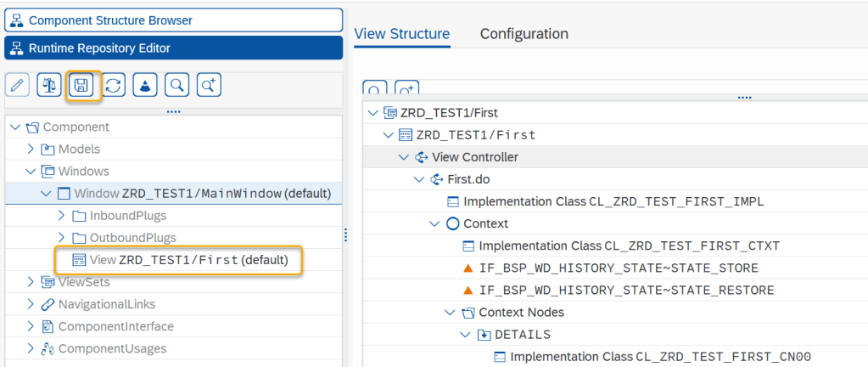Switch to the Configuration tab
This screenshot has height=367, width=868.
click(524, 34)
